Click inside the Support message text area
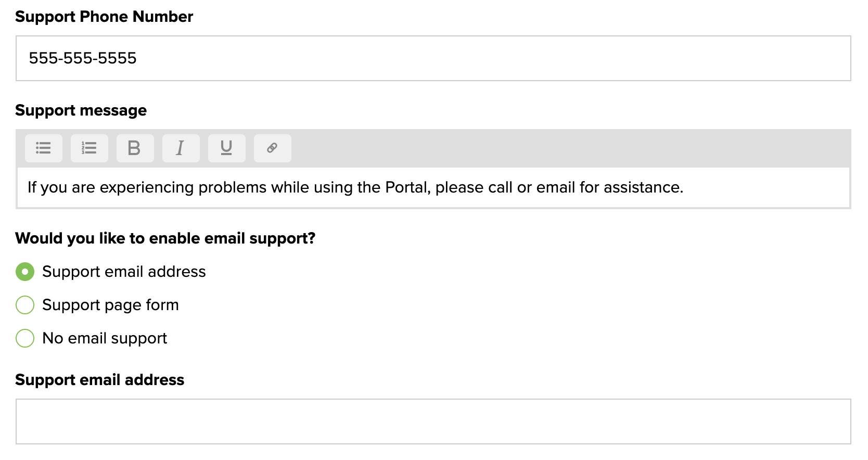This screenshot has height=460, width=868. pos(433,187)
